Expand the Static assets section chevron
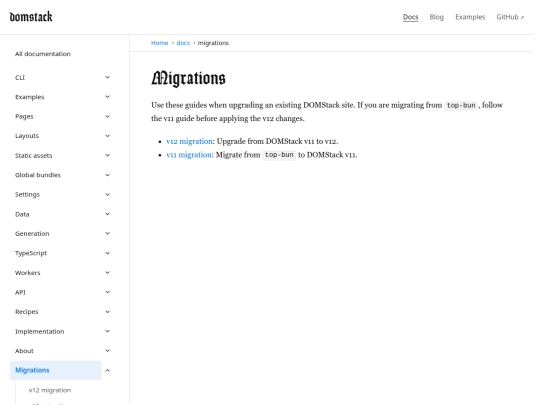The image size is (540, 405). point(107,155)
